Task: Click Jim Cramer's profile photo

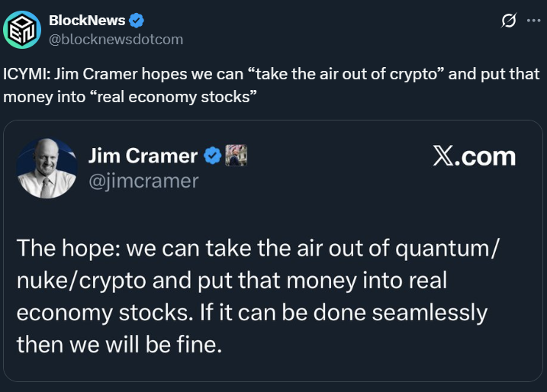Action: [x=47, y=169]
